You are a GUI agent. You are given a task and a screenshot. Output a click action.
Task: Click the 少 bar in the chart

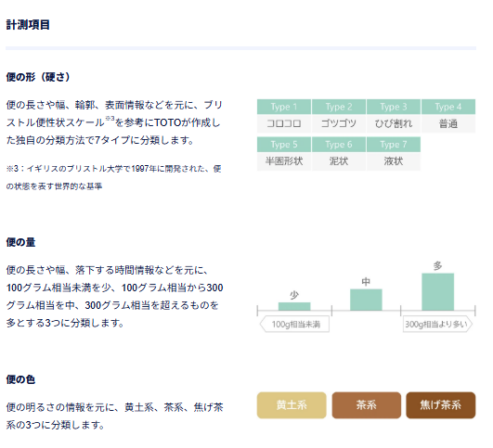point(294,306)
